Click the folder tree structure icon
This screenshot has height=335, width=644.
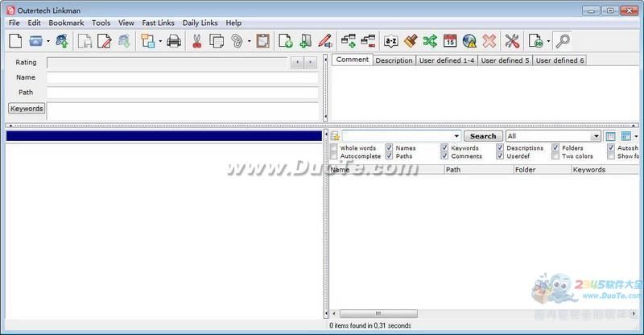(148, 41)
